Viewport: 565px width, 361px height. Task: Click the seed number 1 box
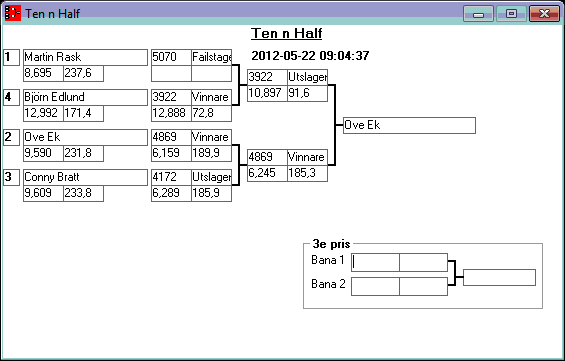point(12,58)
